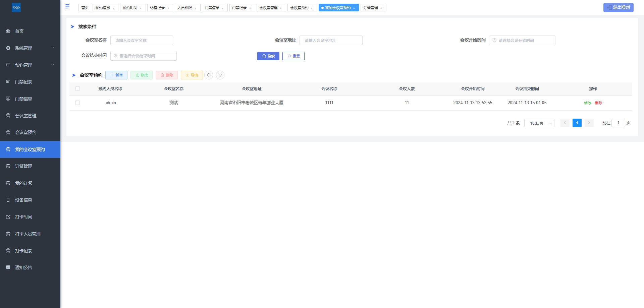
Task: Click the icon beside 门禁信息 in sidebar
Action: click(x=8, y=99)
